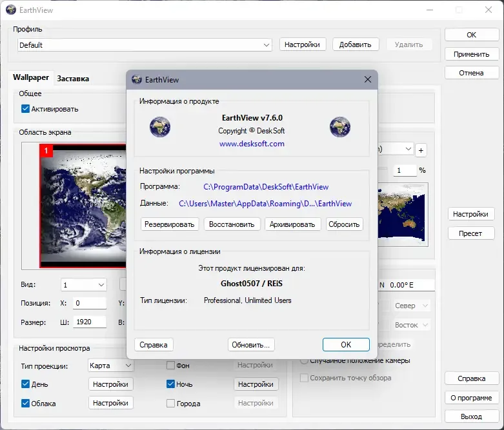Open the Default profile dropdown
This screenshot has height=430, width=504.
pos(145,45)
